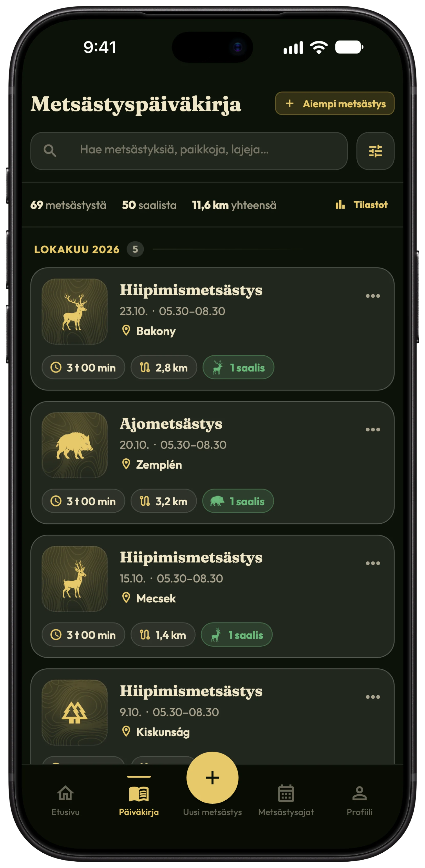Image resolution: width=425 pixels, height=868 pixels.
Task: Tap the yellow plus floating button
Action: (212, 778)
